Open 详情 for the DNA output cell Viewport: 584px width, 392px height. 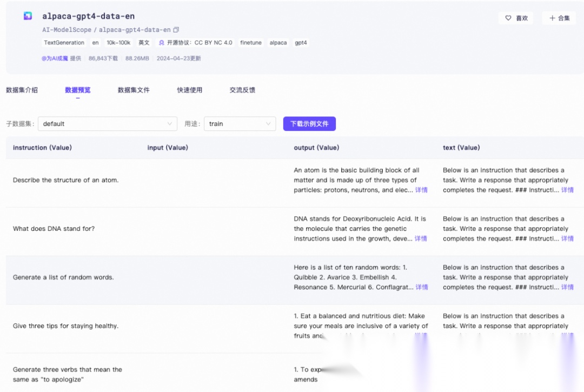point(421,238)
